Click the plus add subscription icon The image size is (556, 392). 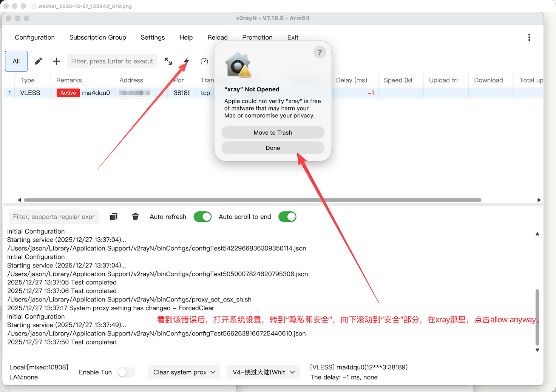point(56,61)
